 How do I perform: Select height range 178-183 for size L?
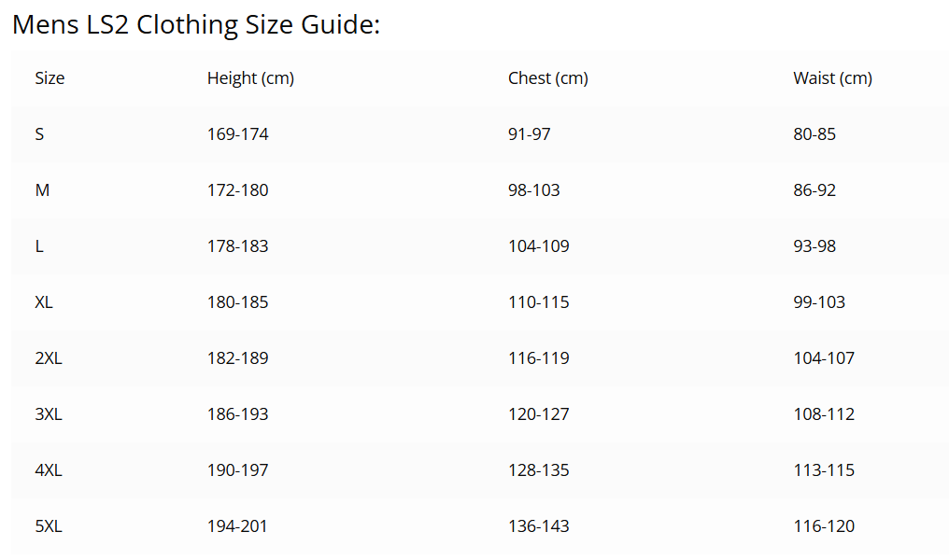237,246
